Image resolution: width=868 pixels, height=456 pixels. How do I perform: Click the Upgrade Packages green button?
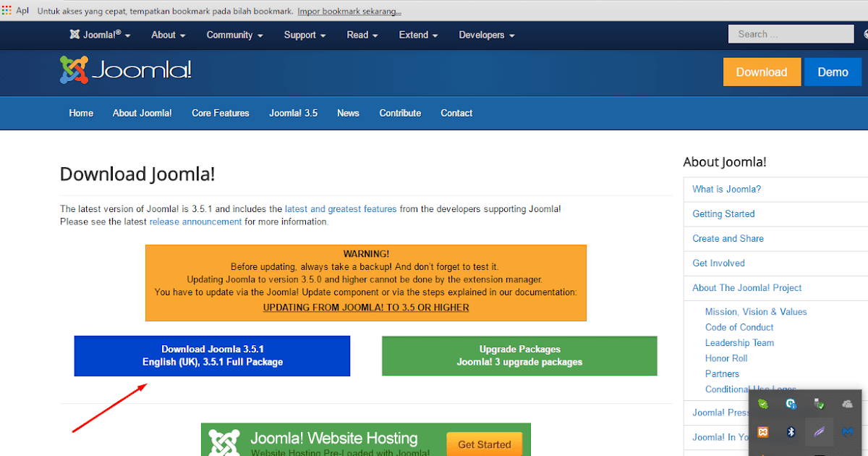pos(519,355)
